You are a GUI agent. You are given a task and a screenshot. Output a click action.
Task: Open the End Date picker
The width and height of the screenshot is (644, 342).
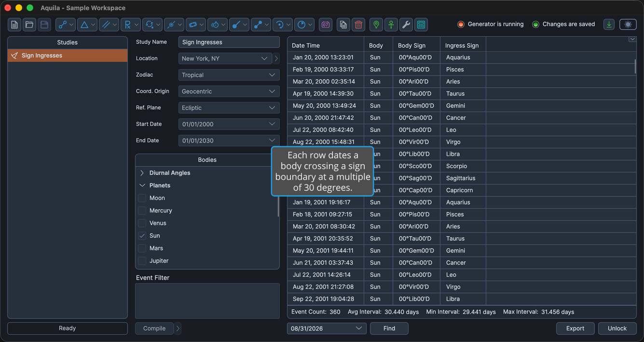(229, 141)
